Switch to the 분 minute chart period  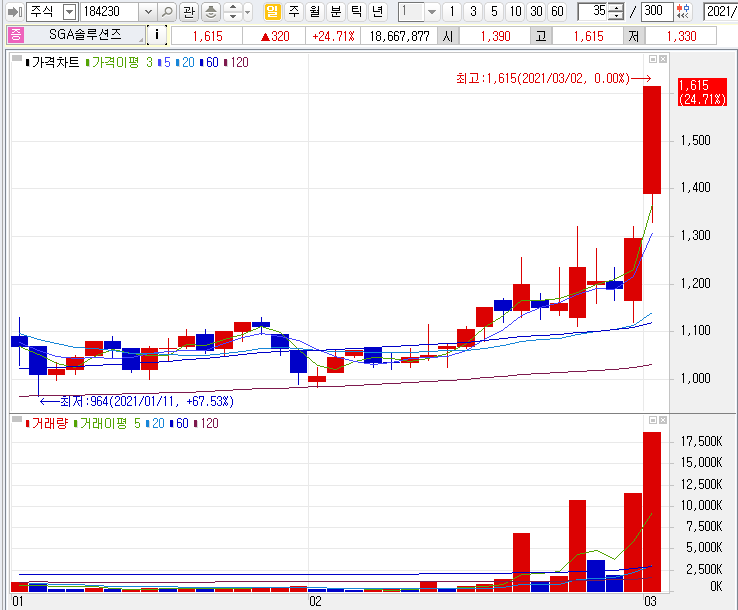tap(336, 11)
